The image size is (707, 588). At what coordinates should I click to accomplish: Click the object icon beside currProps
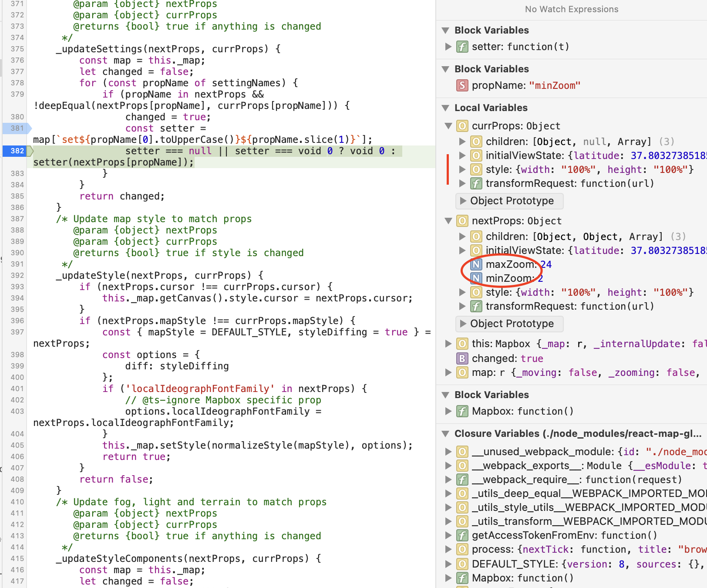[462, 126]
